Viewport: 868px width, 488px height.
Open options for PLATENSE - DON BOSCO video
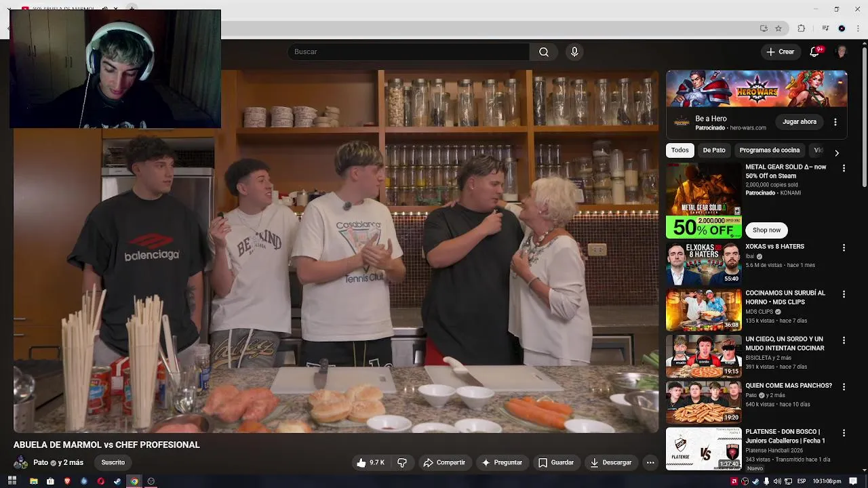tap(844, 432)
